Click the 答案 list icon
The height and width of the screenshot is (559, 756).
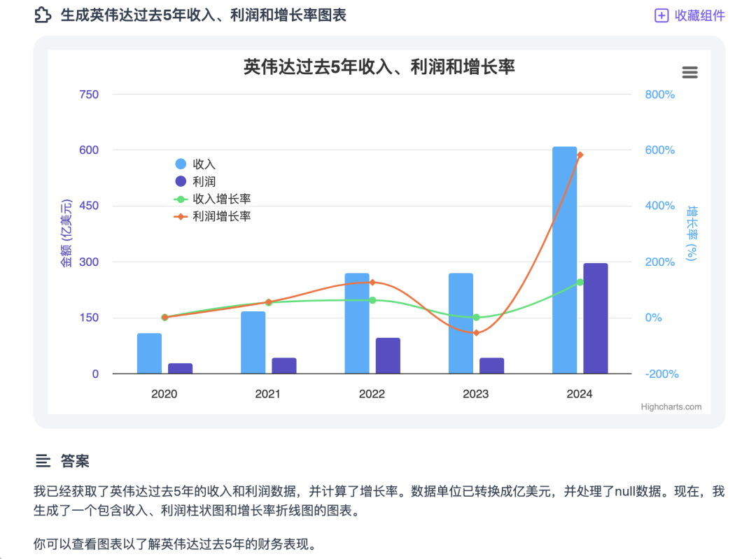tap(43, 461)
